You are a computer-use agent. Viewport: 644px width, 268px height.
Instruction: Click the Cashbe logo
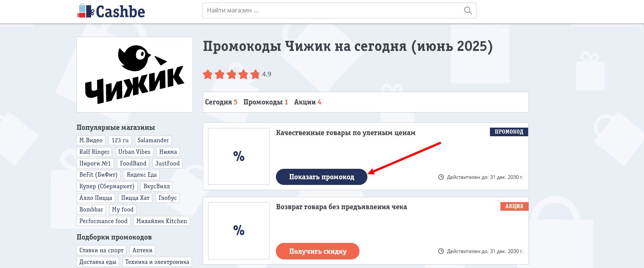point(111,11)
